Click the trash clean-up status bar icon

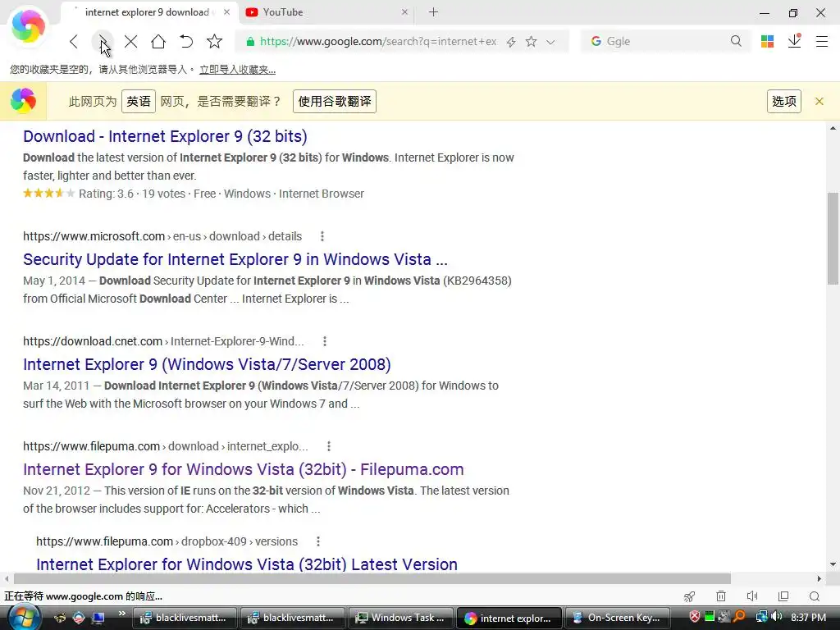[x=721, y=596]
